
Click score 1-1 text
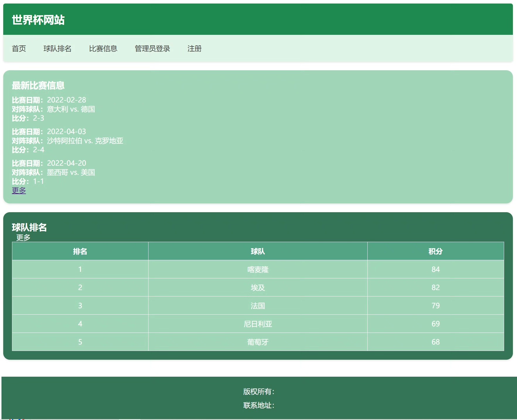click(38, 181)
